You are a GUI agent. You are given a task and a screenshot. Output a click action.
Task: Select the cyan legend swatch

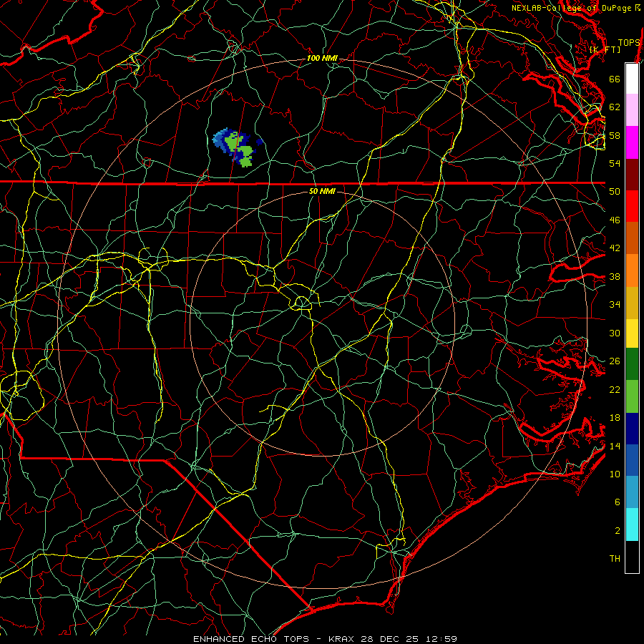(x=632, y=525)
